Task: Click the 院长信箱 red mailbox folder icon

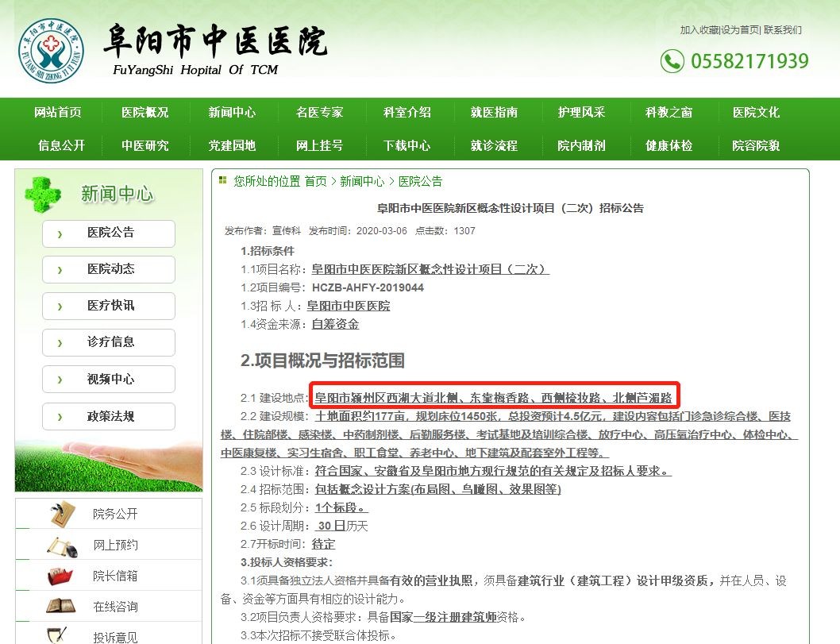Action: pos(62,576)
